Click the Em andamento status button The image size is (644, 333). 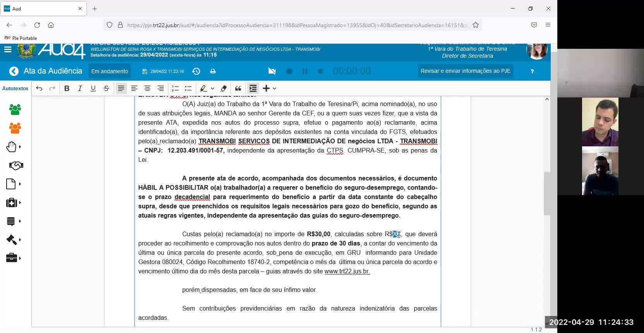(110, 71)
